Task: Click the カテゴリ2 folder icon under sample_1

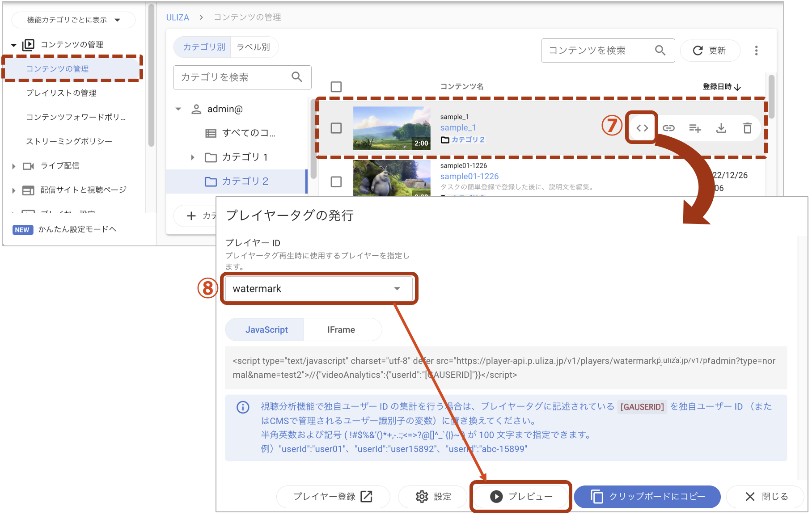Action: click(x=445, y=140)
